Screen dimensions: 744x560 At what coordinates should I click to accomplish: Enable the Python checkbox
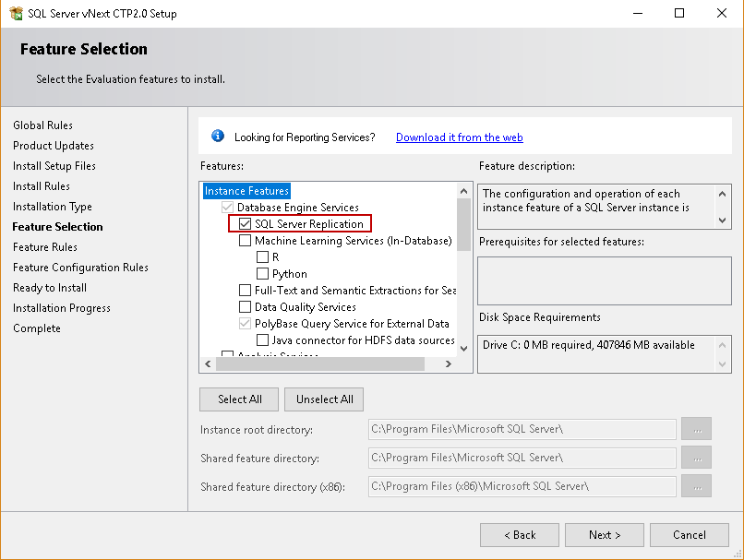click(262, 274)
